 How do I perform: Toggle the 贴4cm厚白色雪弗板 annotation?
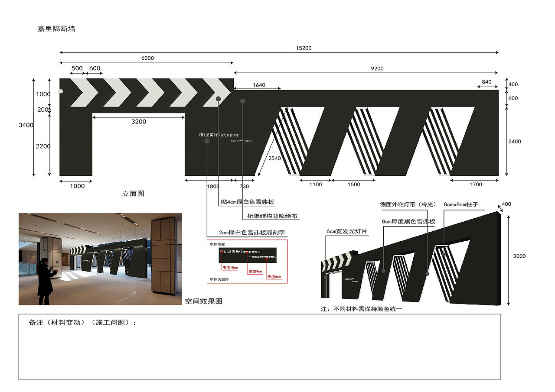248,201
